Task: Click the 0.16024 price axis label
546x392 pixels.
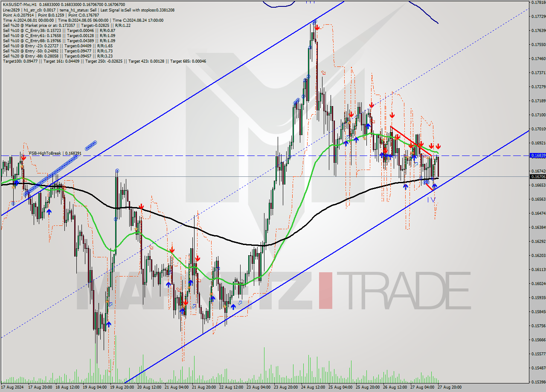Action: [538, 283]
